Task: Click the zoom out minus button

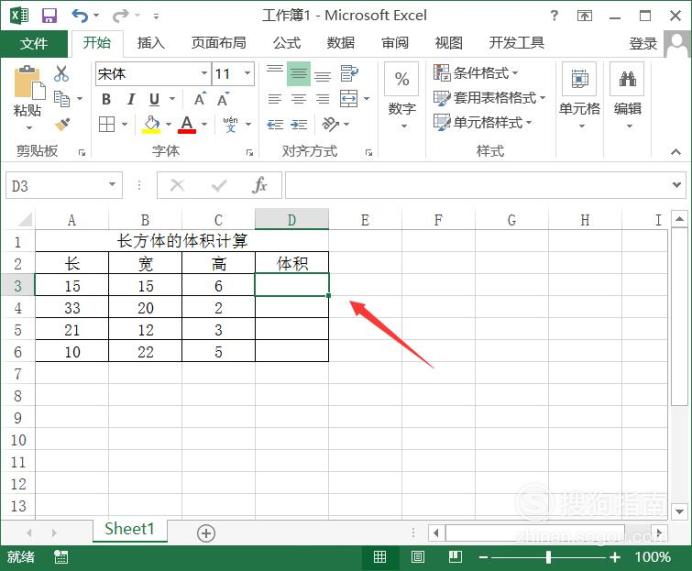Action: 483,557
